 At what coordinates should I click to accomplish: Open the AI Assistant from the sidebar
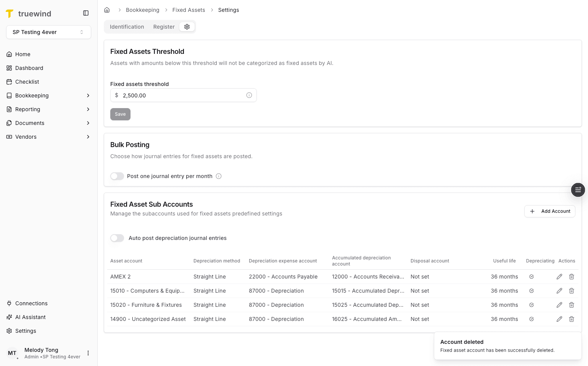click(x=31, y=317)
